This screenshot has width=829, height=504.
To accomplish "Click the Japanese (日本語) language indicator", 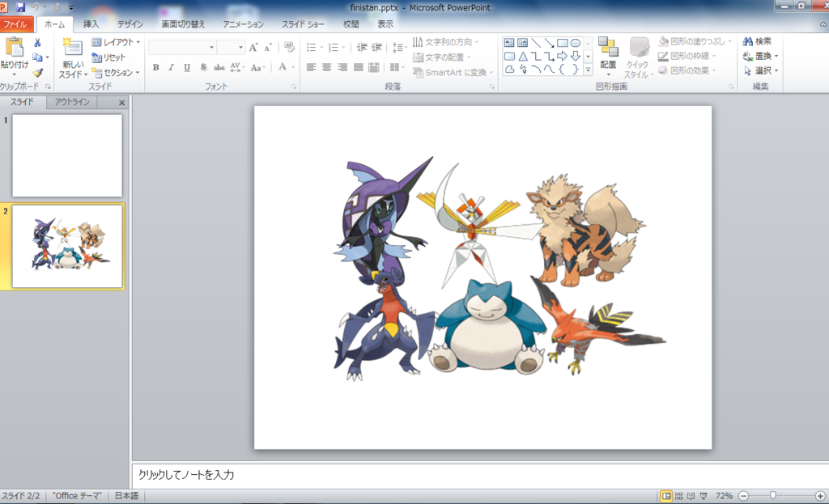I will [126, 496].
